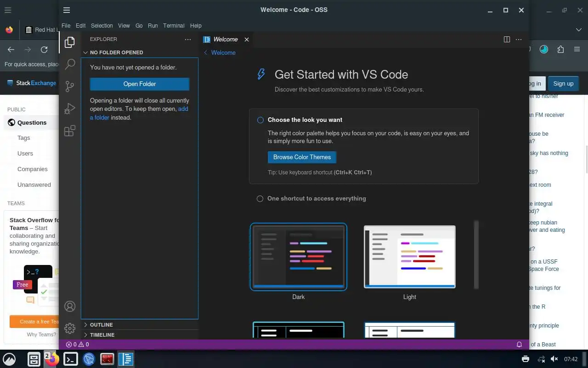Open the Manage gear icon
Image resolution: width=588 pixels, height=368 pixels.
point(70,328)
